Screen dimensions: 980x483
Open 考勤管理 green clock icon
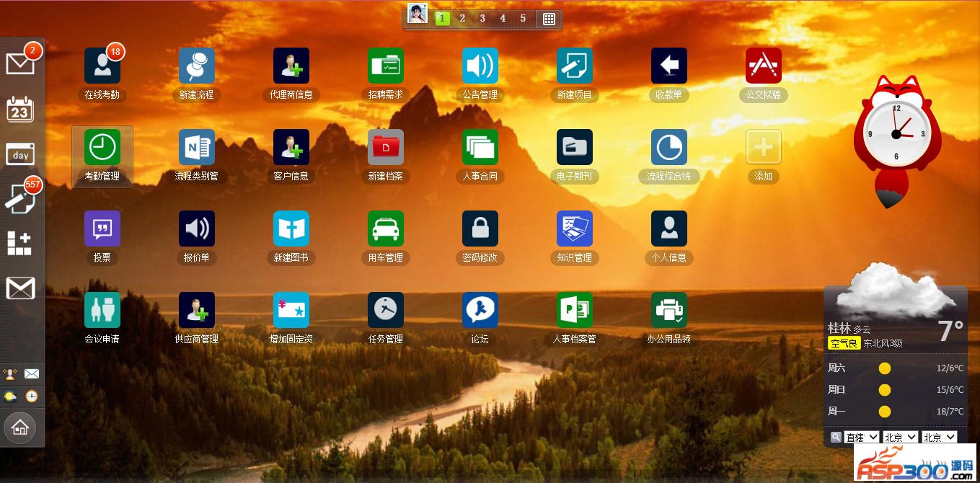[x=102, y=147]
